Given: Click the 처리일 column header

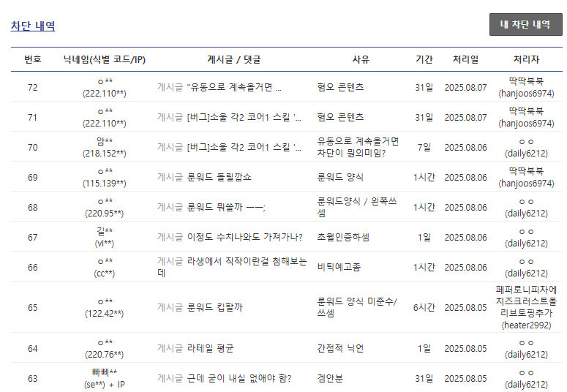Looking at the screenshot, I should (x=466, y=59).
